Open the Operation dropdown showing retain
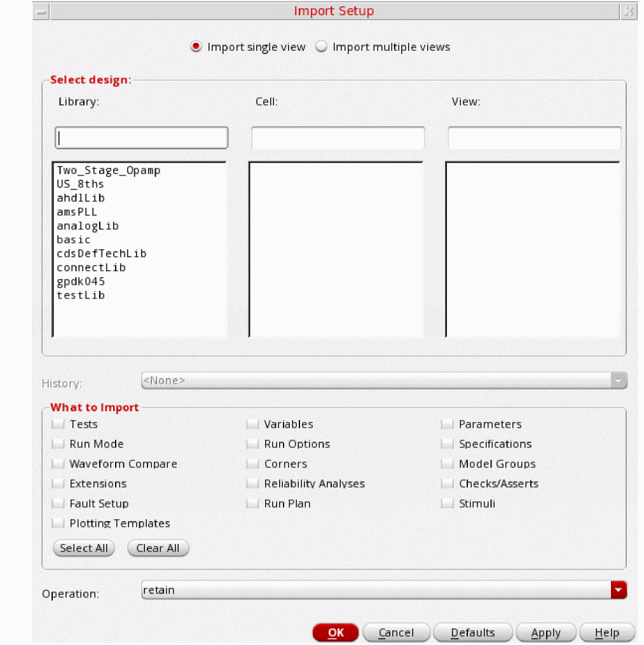Screen dimensions: 644x645 tap(384, 590)
